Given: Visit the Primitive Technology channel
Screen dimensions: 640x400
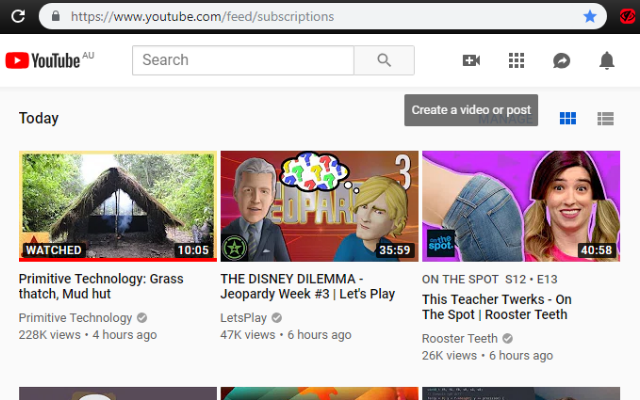Looking at the screenshot, I should (75, 318).
